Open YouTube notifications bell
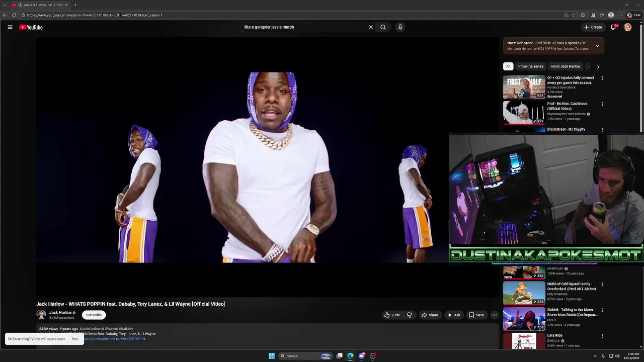Viewport: 644px width, 362px height. [x=613, y=27]
